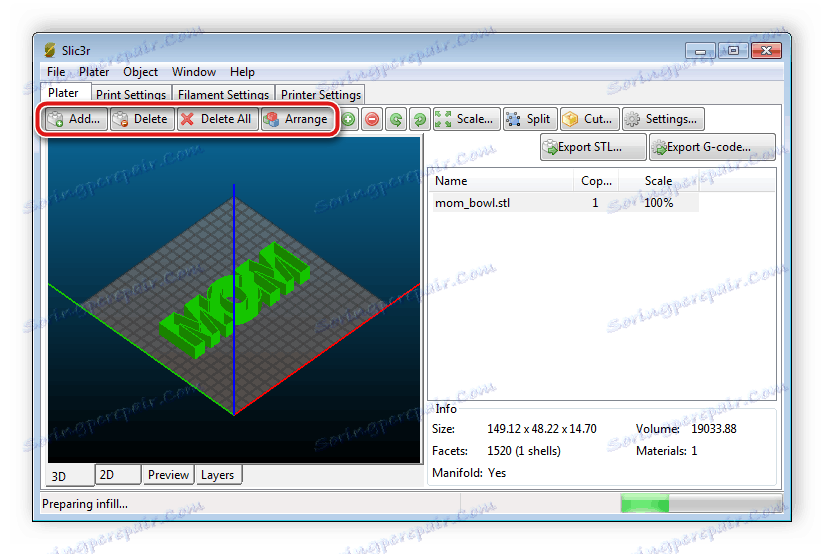This screenshot has height=554, width=824.
Task: Click Export G-code... button
Action: coord(712,147)
